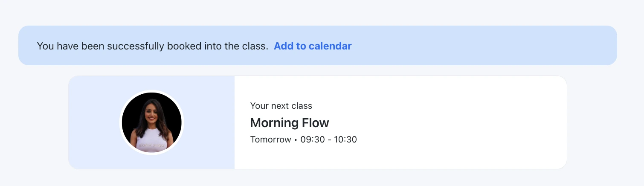Image resolution: width=644 pixels, height=186 pixels.
Task: Select the word "Flow" in the class title
Action: (316, 123)
